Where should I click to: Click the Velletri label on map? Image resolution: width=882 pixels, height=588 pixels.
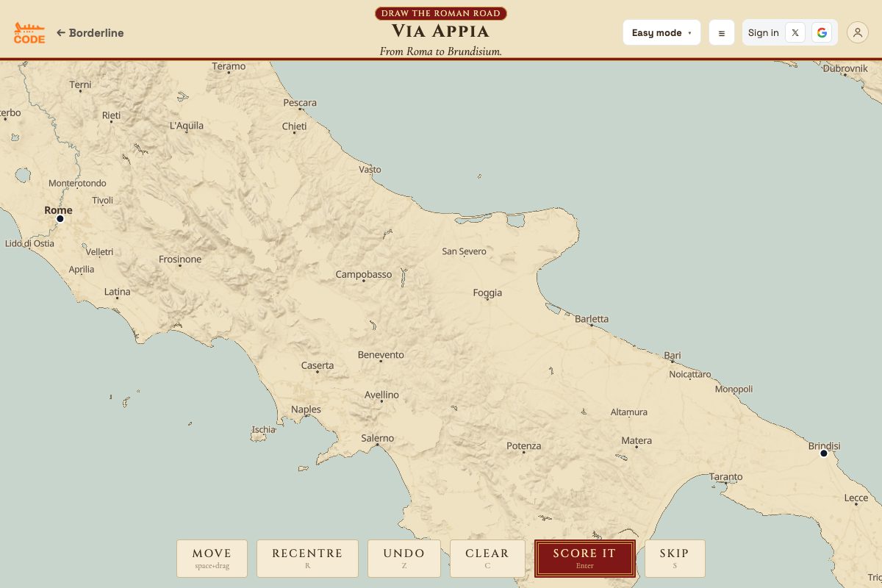point(99,251)
